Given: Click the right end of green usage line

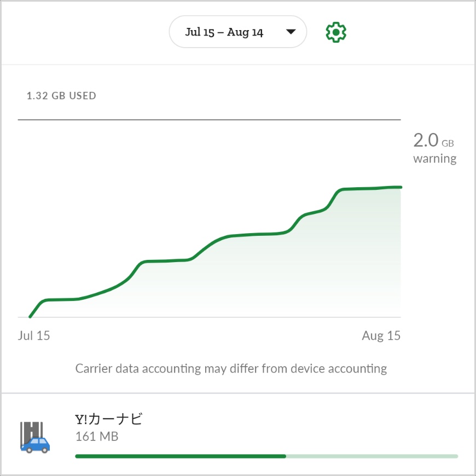Looking at the screenshot, I should point(399,187).
